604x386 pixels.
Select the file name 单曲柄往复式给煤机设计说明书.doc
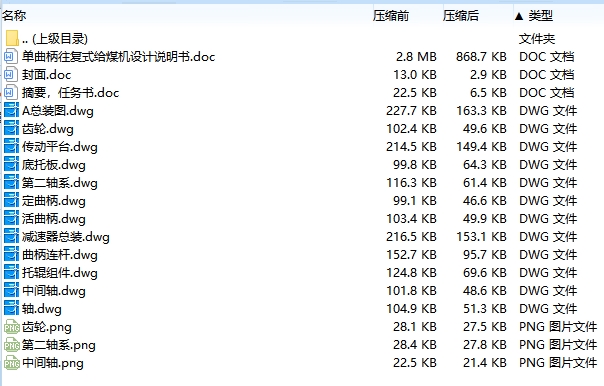[118, 57]
